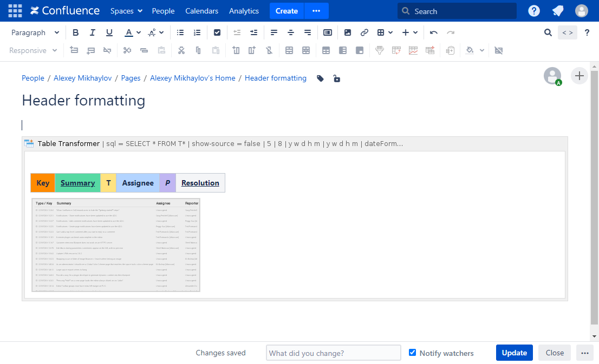Open Spaces menu

click(x=126, y=11)
